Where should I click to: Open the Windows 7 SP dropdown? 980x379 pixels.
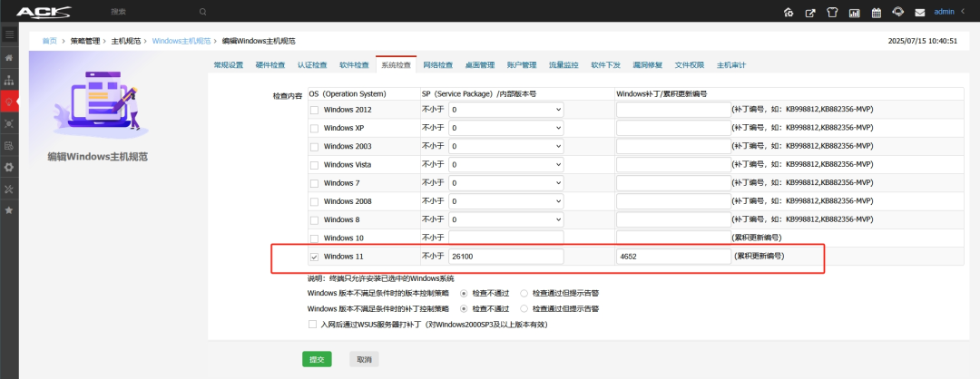pyautogui.click(x=506, y=183)
